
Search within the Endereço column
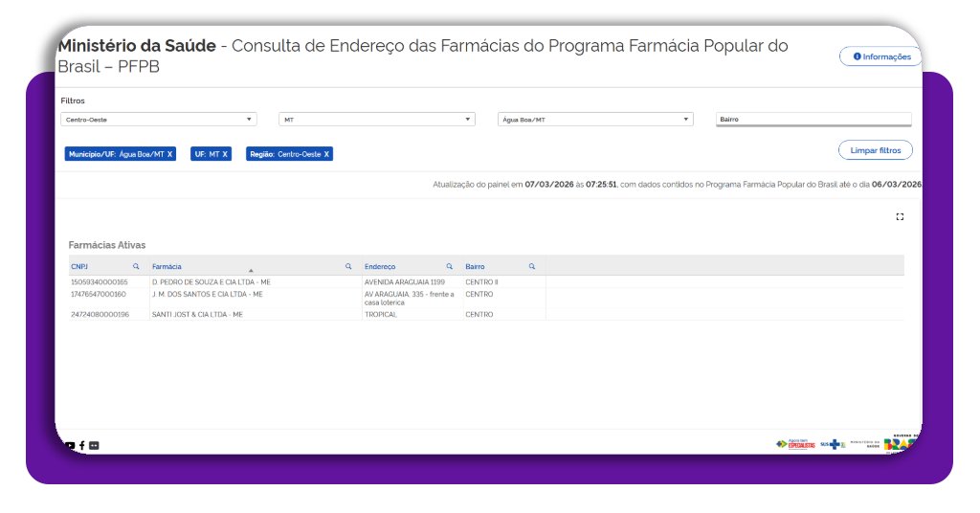point(449,266)
